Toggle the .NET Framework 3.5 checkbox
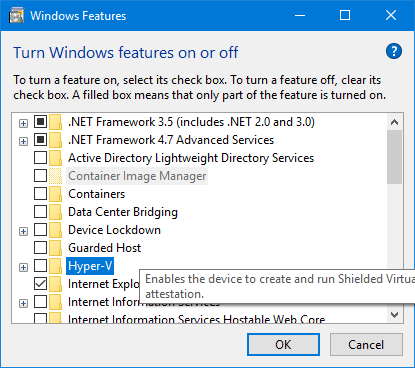This screenshot has width=415, height=368. (40, 122)
